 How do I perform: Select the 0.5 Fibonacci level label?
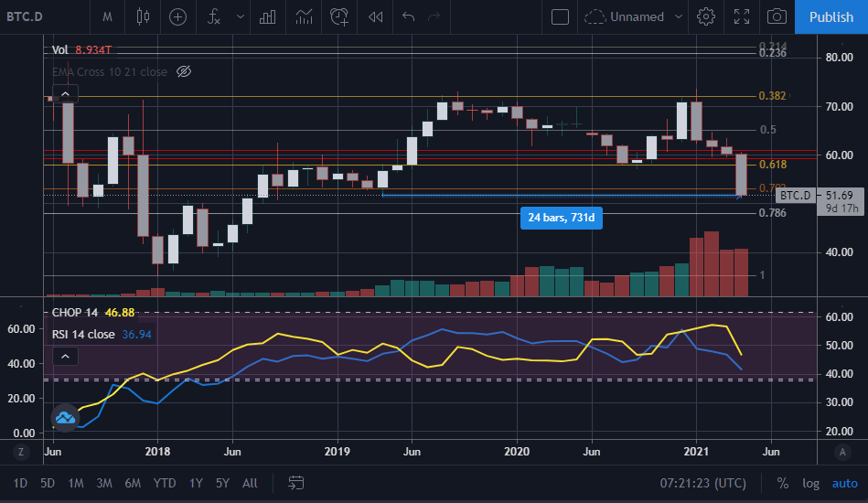pos(768,130)
